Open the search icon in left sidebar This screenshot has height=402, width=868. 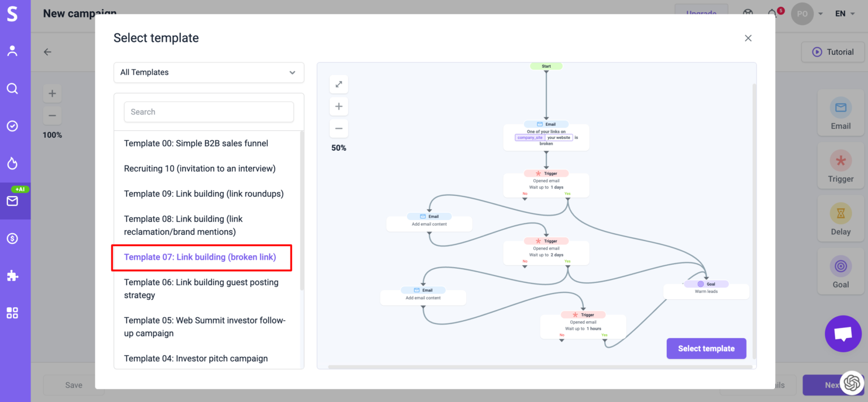(12, 89)
